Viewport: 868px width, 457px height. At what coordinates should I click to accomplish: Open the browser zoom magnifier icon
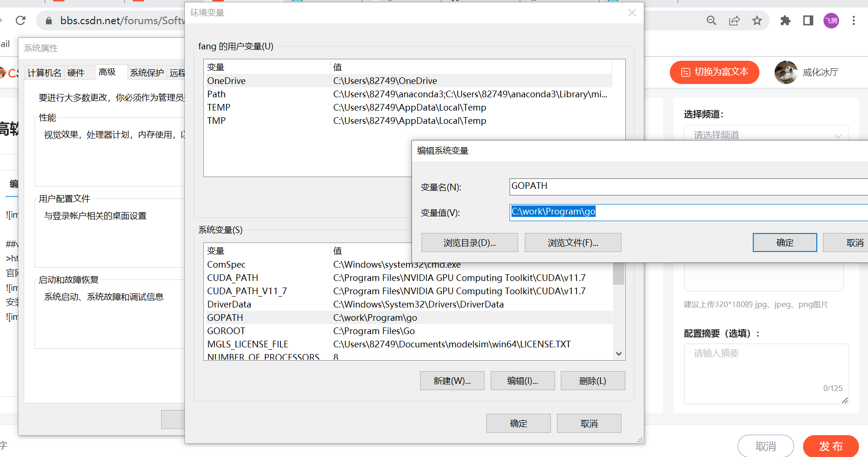(x=711, y=20)
